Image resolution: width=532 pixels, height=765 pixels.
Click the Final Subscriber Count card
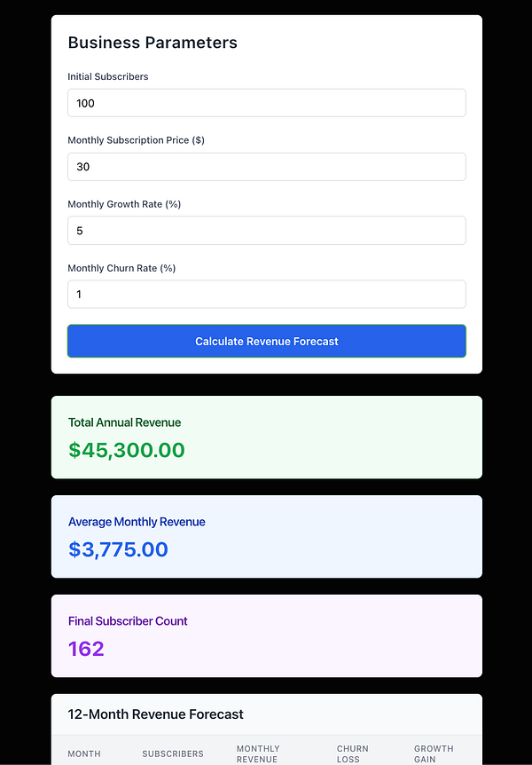[266, 635]
